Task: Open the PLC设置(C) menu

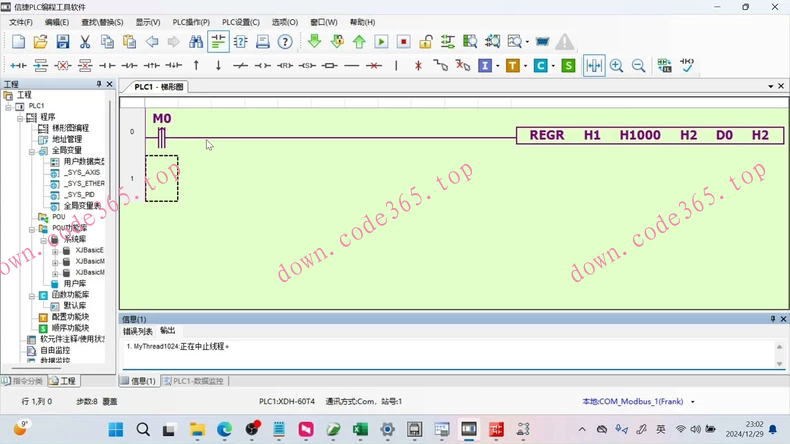Action: tap(241, 22)
